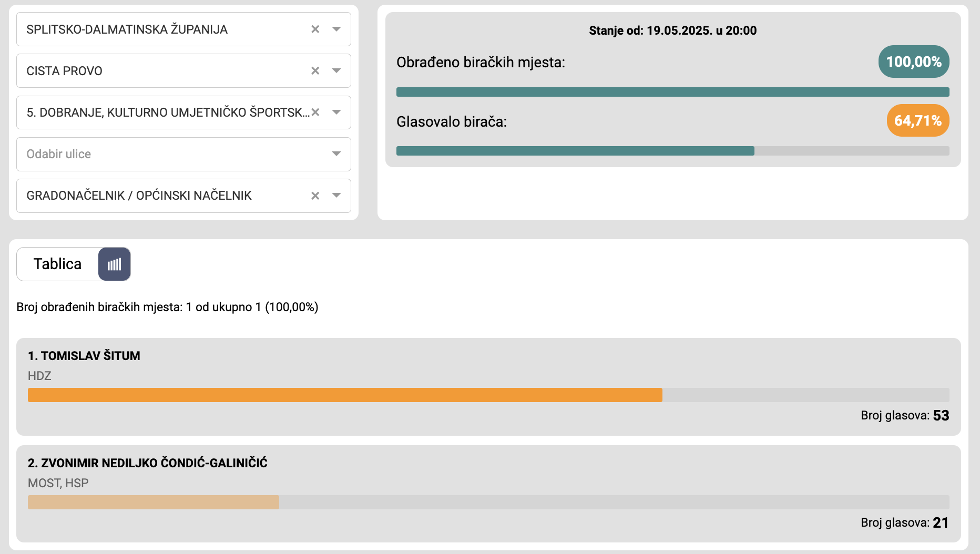
Task: Expand the polling station dropdown arrow
Action: (336, 112)
